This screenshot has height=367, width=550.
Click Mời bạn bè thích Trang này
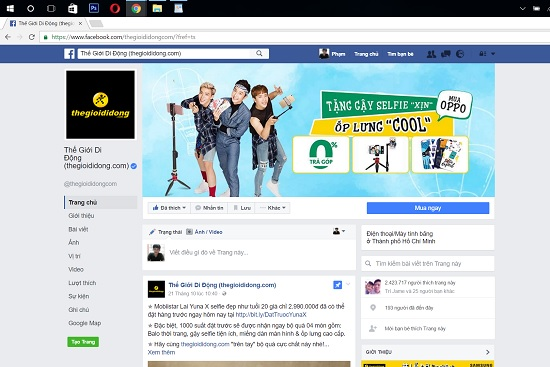click(x=415, y=328)
